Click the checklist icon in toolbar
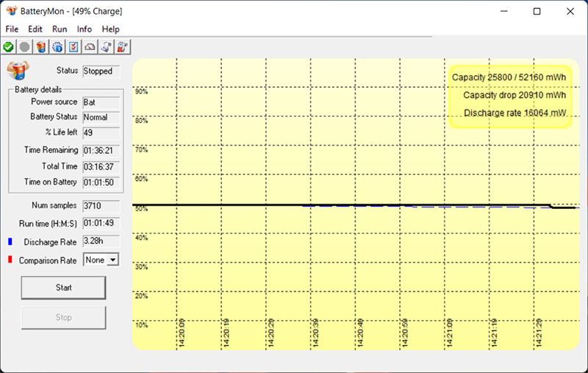This screenshot has height=373, width=588. point(73,46)
